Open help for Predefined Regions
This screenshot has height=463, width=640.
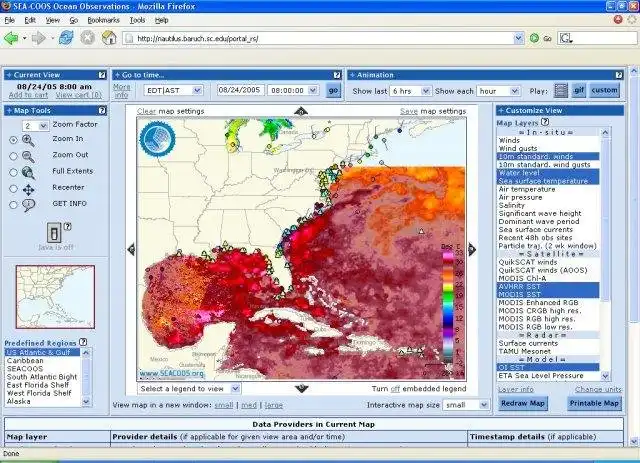coord(83,342)
